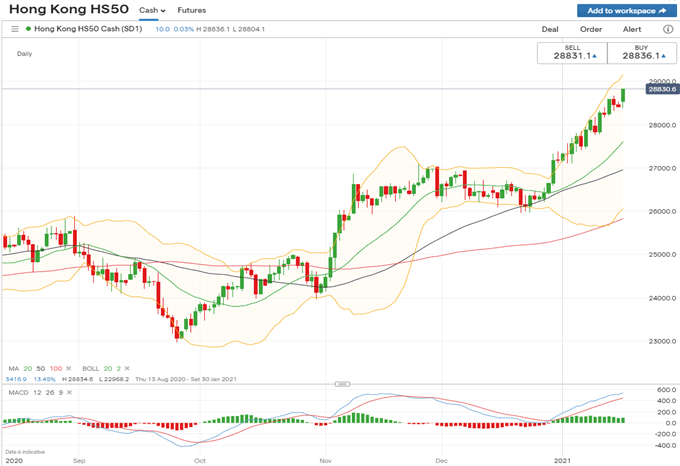Click Add to workspace button
Image resolution: width=680 pixels, height=466 pixels.
(x=627, y=10)
